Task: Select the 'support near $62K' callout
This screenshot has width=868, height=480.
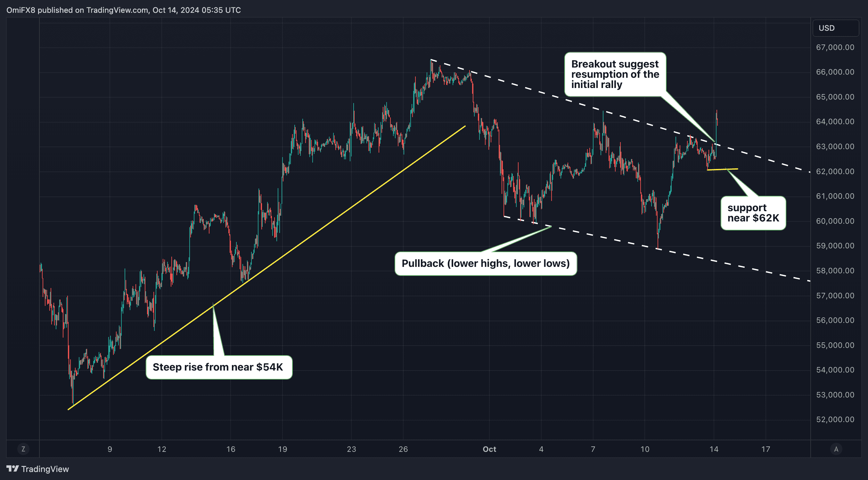Action: click(753, 213)
